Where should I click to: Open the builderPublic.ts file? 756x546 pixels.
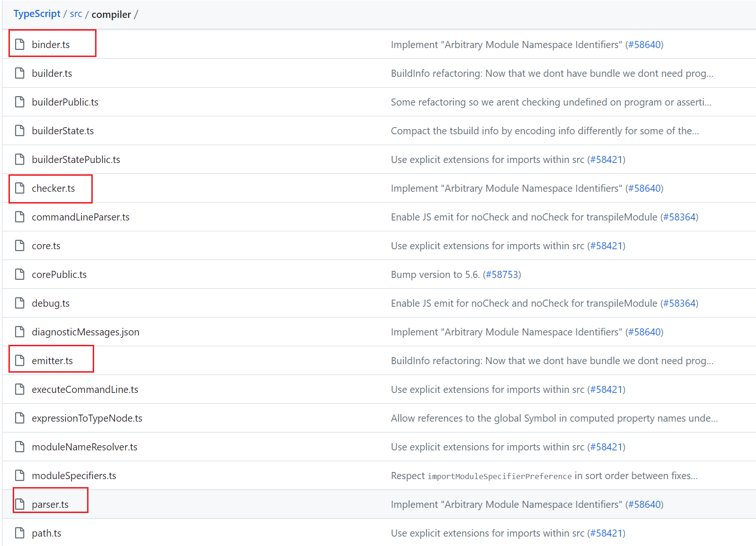[65, 102]
